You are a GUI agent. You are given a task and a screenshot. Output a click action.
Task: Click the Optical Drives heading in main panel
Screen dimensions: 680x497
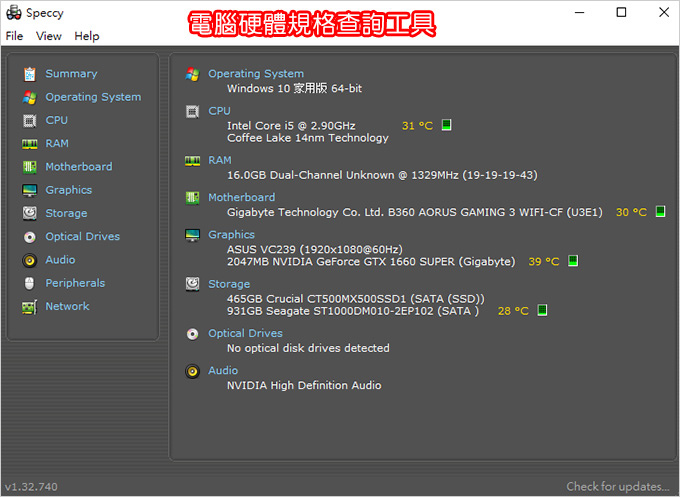pos(245,334)
